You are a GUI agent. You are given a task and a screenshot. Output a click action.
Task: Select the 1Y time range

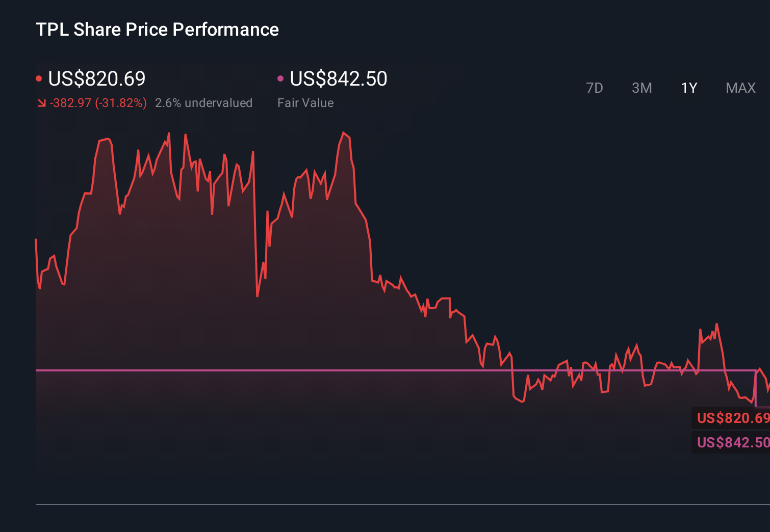pos(689,88)
